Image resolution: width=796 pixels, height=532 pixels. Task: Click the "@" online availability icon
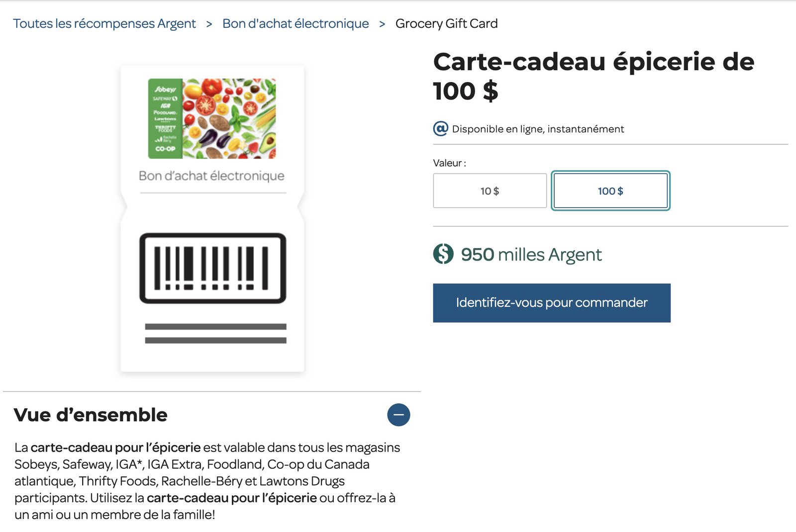point(441,129)
